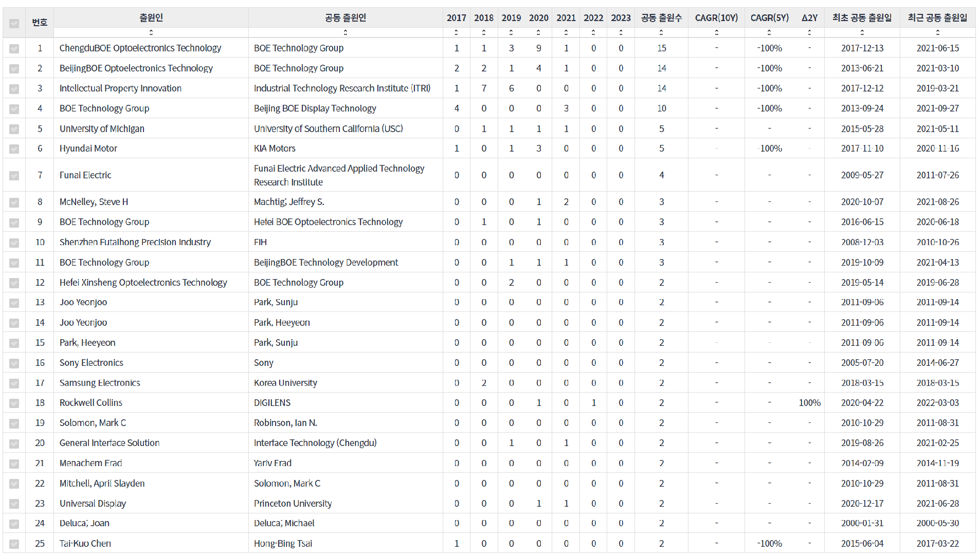Select applicant Samsung Electronics
Screen dimensions: 980x555
pos(100,383)
